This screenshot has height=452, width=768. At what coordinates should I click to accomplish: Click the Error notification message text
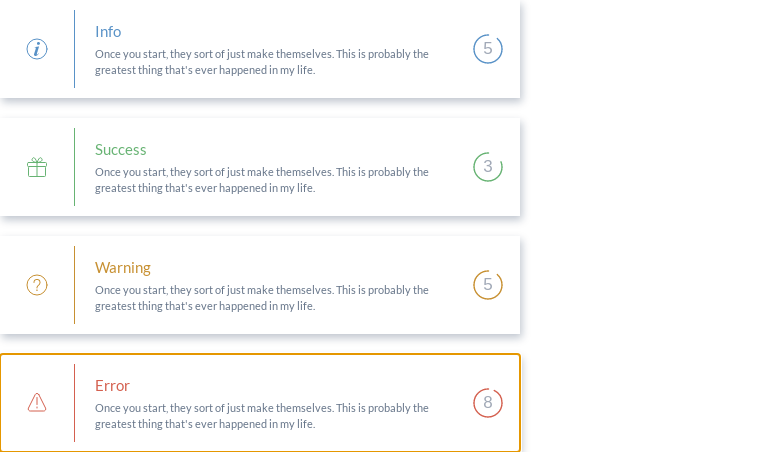click(262, 416)
